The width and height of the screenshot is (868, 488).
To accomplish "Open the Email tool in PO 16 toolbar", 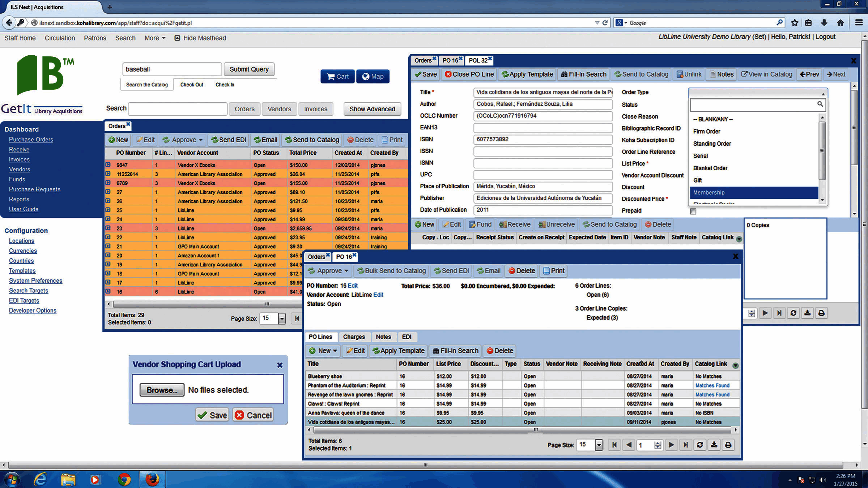I will coord(488,271).
